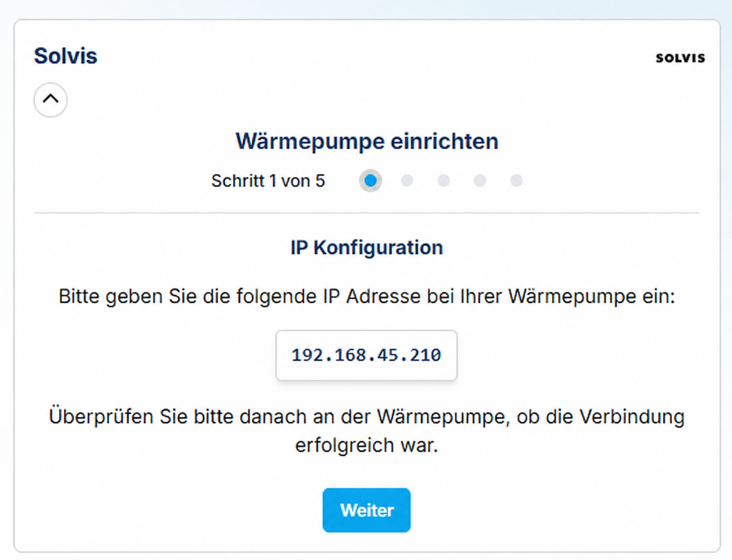Click the fifth, last step dot

[x=517, y=181]
